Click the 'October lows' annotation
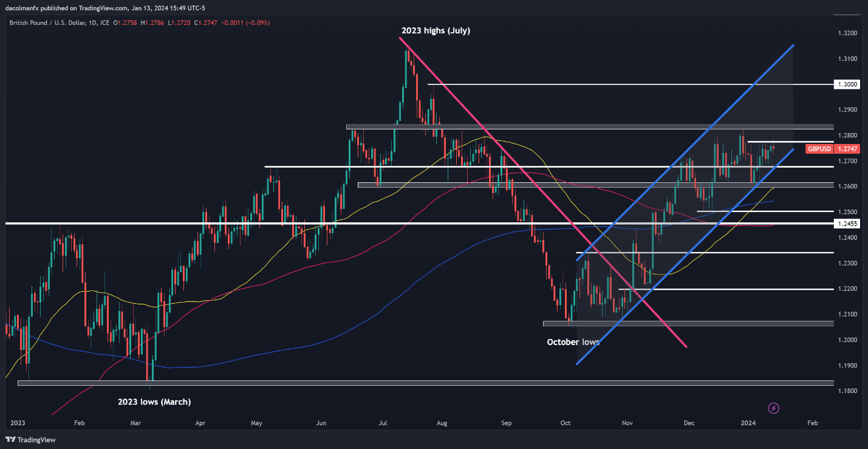The image size is (868, 449). tap(573, 342)
